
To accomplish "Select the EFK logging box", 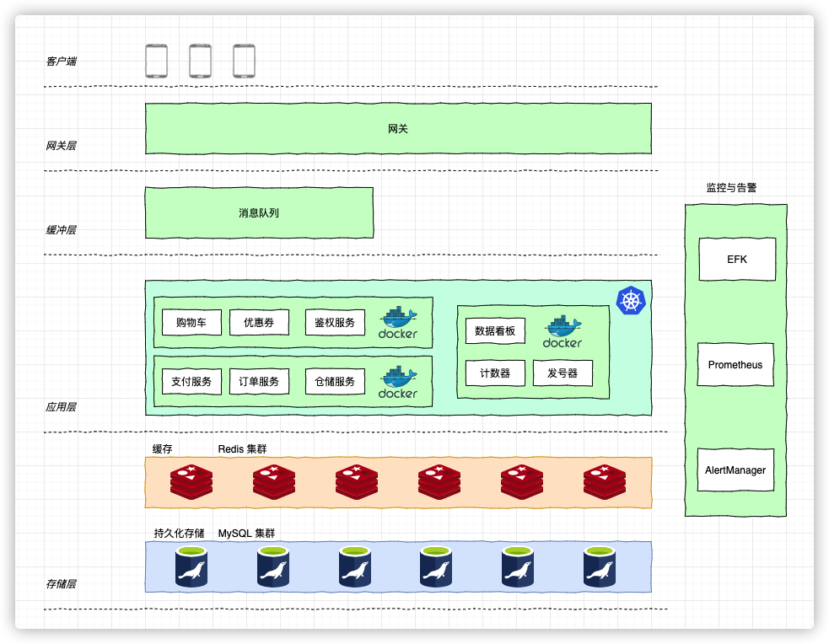I will (736, 260).
